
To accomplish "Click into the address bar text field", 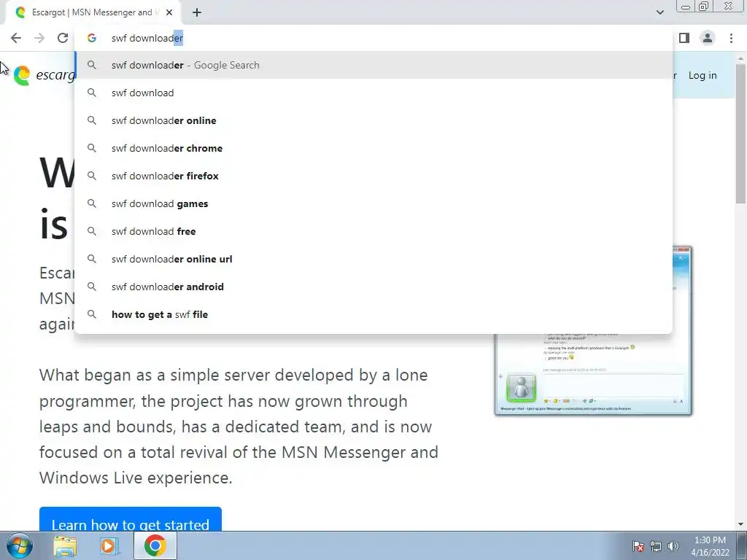I will [373, 38].
